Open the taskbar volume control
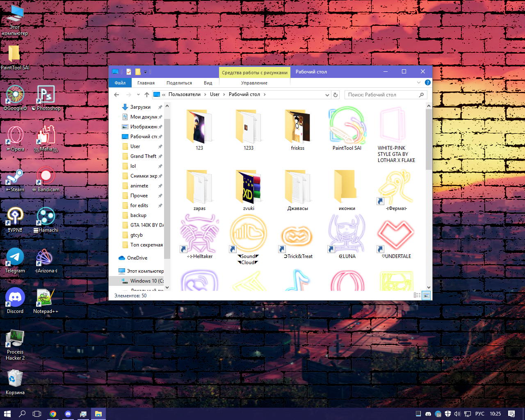525x420 pixels. coord(457,414)
